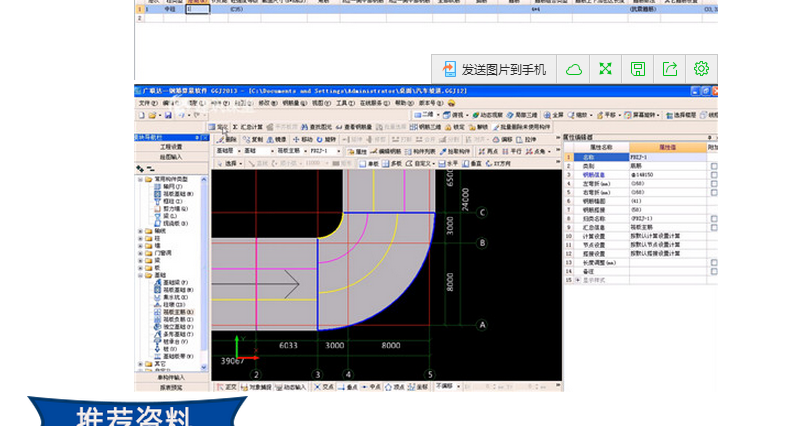
Task: Click 发送图片到手机 button
Action: click(x=494, y=69)
